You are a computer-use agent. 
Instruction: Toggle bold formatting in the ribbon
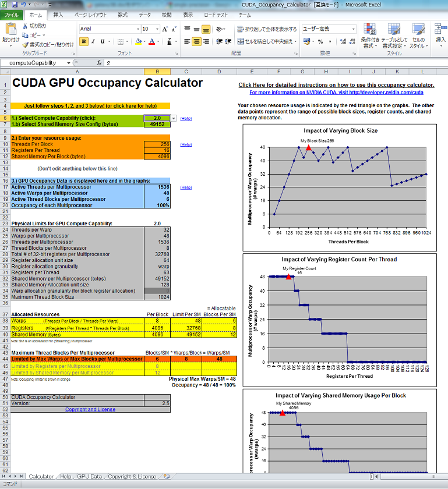pyautogui.click(x=84, y=41)
